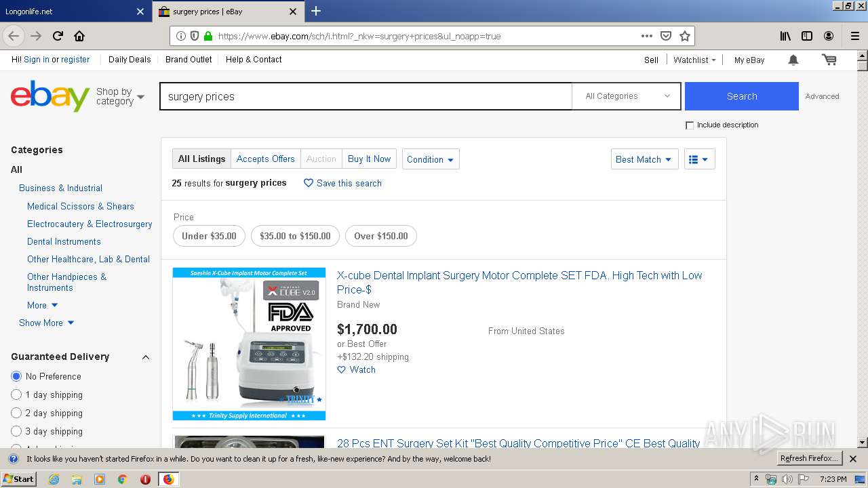The height and width of the screenshot is (488, 868).
Task: Select the surgery prices eBay tab
Action: pyautogui.click(x=228, y=11)
